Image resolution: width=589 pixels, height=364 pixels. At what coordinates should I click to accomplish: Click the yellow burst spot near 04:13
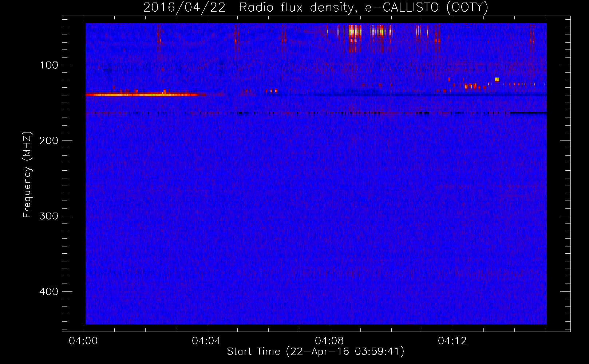coord(497,79)
